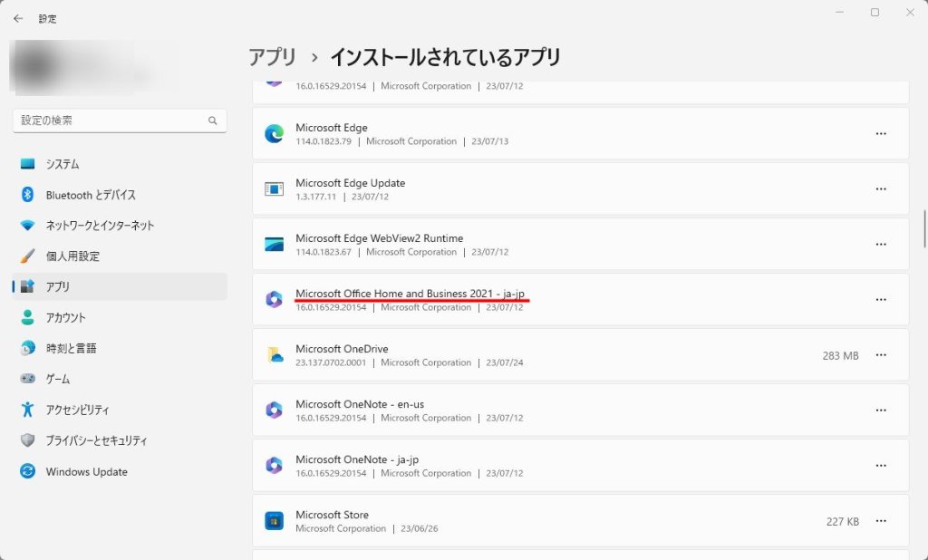Choose the 個人用設定 paintbrush icon

pos(27,256)
